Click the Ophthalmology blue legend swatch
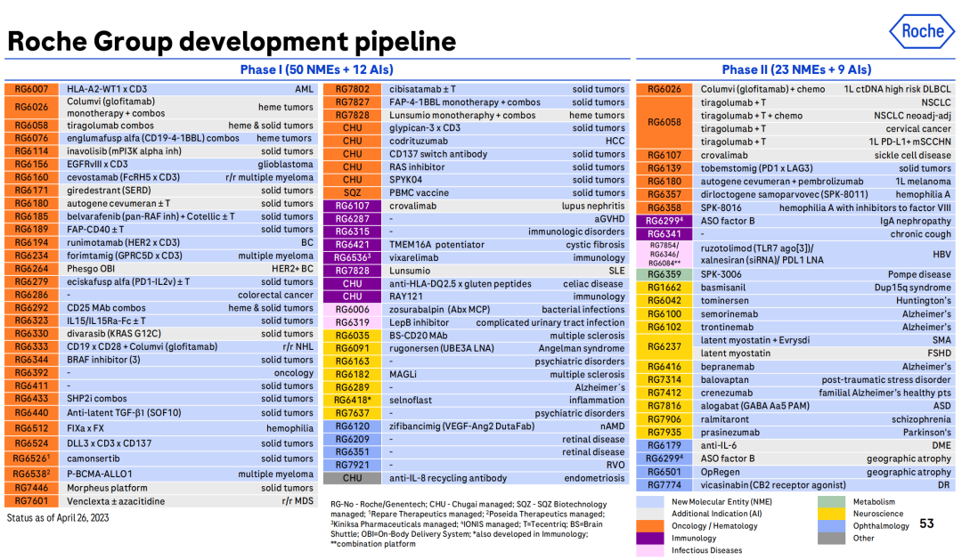Viewport: 962px width, 560px height. pyautogui.click(x=832, y=526)
